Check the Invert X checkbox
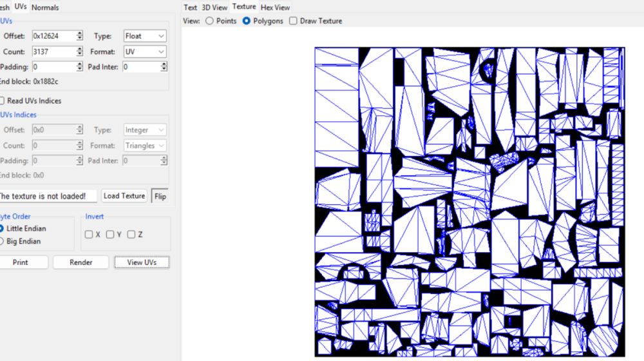The width and height of the screenshot is (644, 361). pyautogui.click(x=89, y=235)
